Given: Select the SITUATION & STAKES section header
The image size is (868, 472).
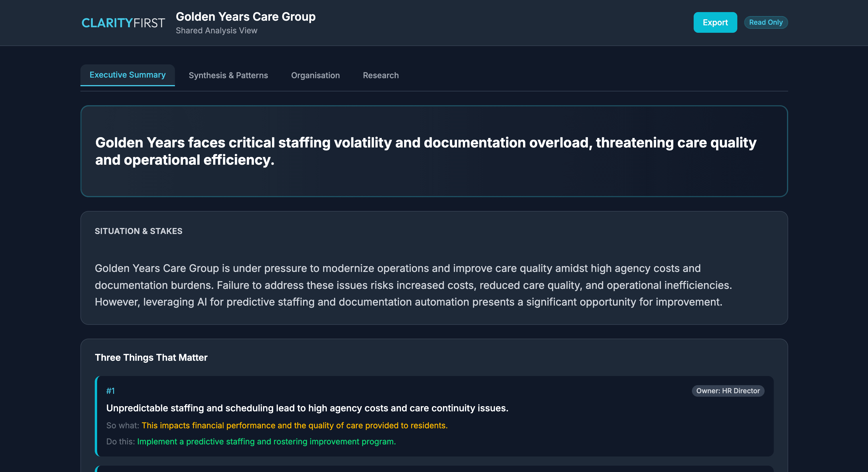Looking at the screenshot, I should [x=138, y=231].
